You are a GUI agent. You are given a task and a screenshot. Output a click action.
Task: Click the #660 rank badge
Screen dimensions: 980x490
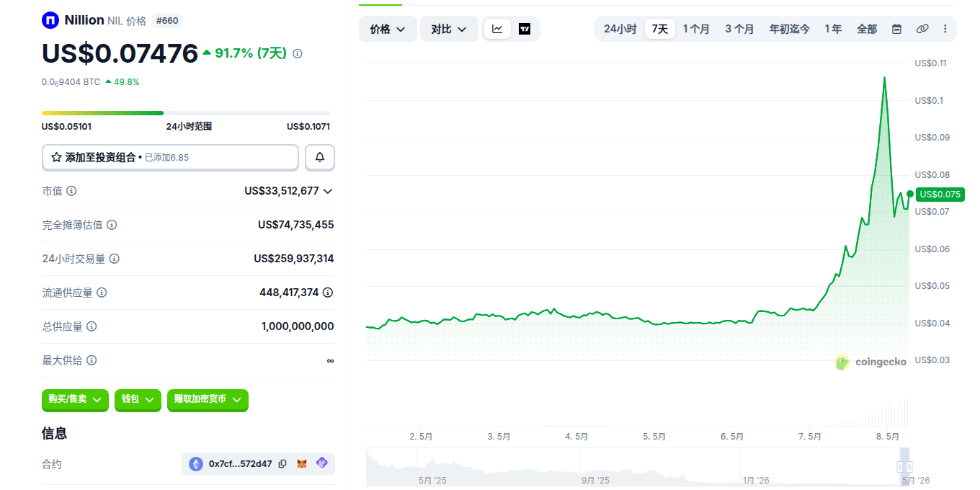[x=166, y=20]
